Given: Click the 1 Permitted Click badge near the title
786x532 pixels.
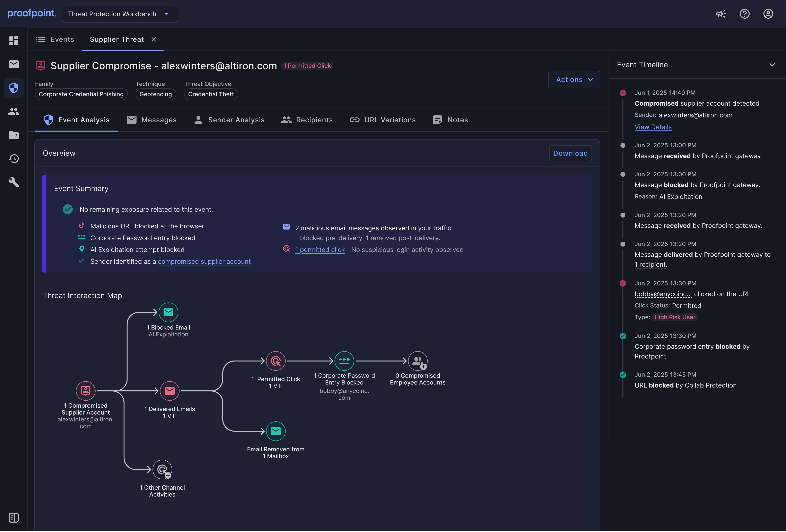Looking at the screenshot, I should [x=307, y=65].
